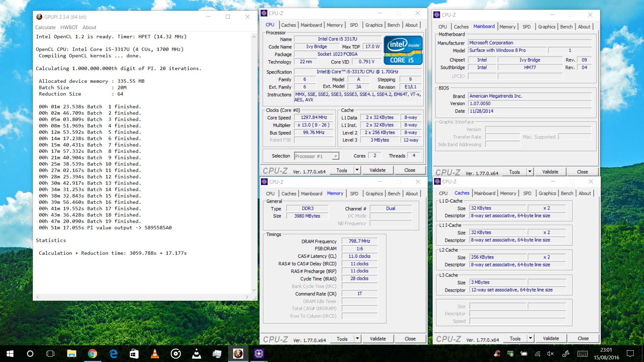Launch Google Chrome from taskbar

click(x=92, y=354)
